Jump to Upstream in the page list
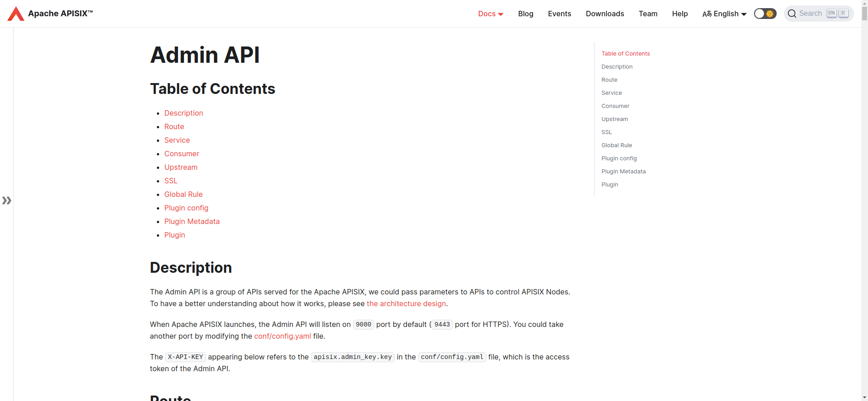The image size is (868, 401). (x=181, y=167)
